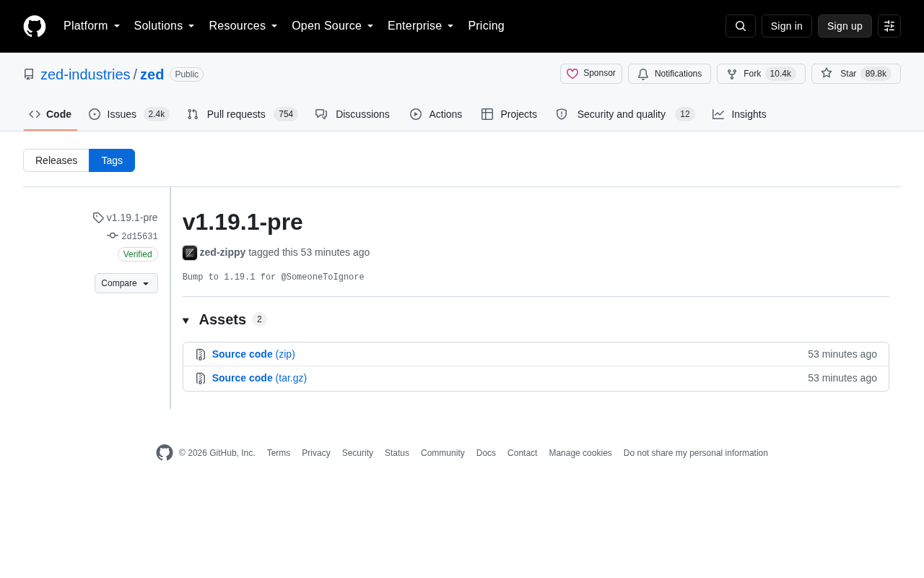Image resolution: width=924 pixels, height=578 pixels.
Task: Open zed-zippy user profile link
Action: point(222,252)
